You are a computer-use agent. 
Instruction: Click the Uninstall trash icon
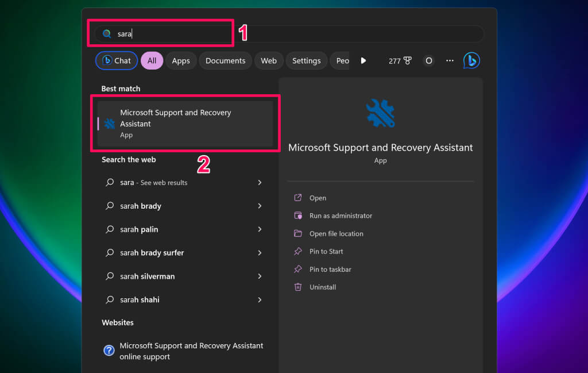(298, 287)
